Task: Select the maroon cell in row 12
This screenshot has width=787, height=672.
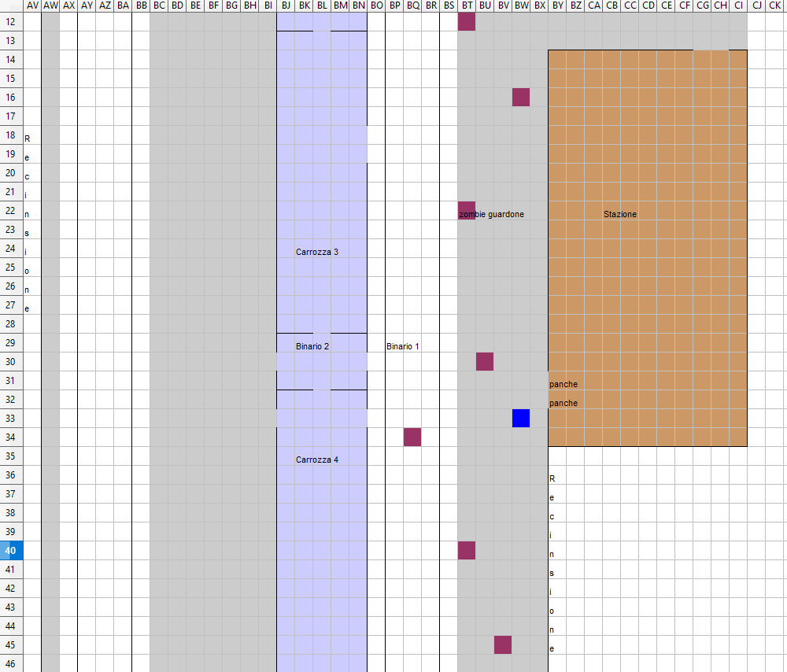Action: click(467, 22)
